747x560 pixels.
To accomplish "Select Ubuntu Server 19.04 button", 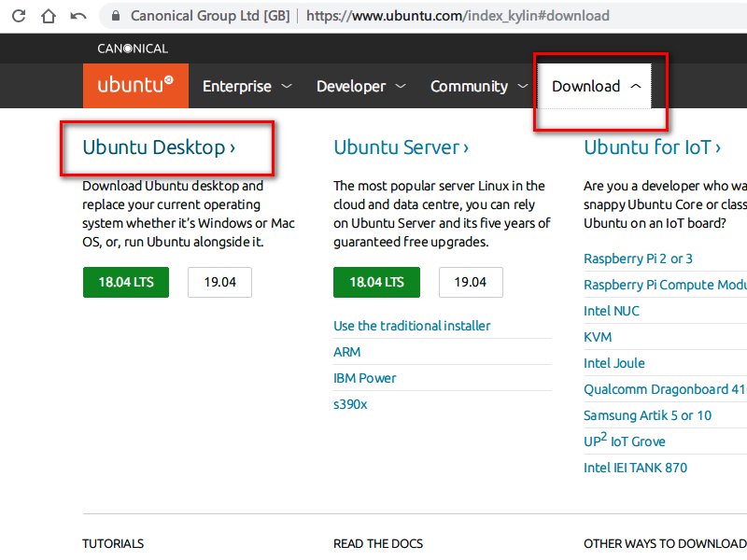I will click(471, 283).
